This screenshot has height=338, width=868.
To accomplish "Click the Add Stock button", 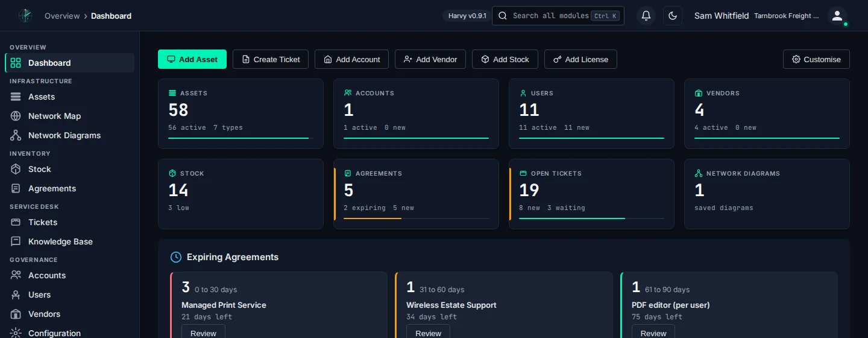I will click(x=505, y=59).
